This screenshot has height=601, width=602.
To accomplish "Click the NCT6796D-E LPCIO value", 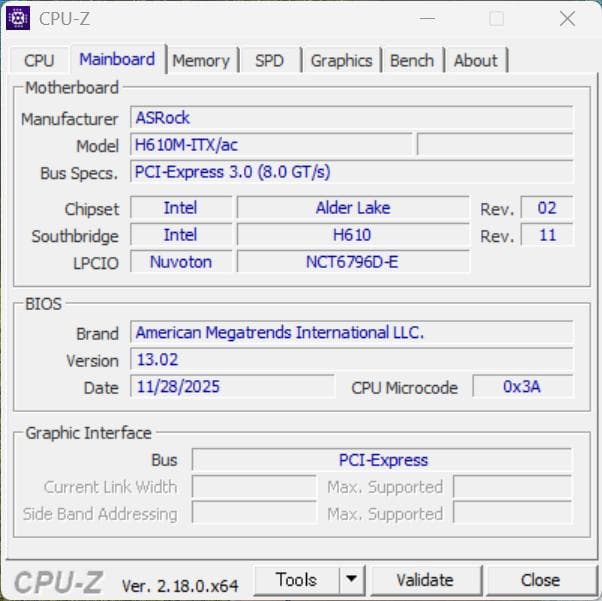I will click(x=353, y=262).
